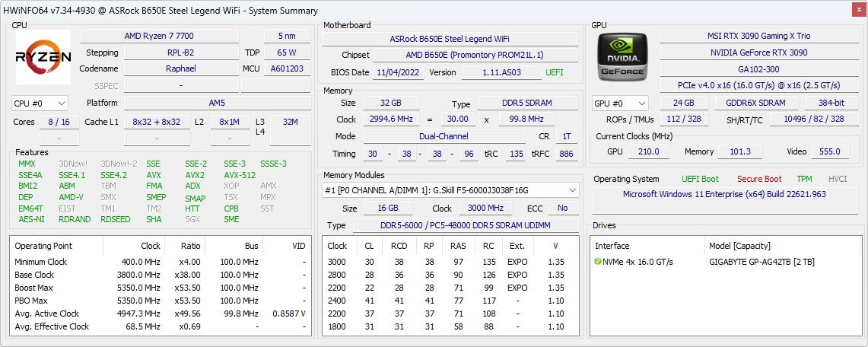868x347 pixels.
Task: Open the CPU #0 selector dropdown
Action: click(40, 103)
